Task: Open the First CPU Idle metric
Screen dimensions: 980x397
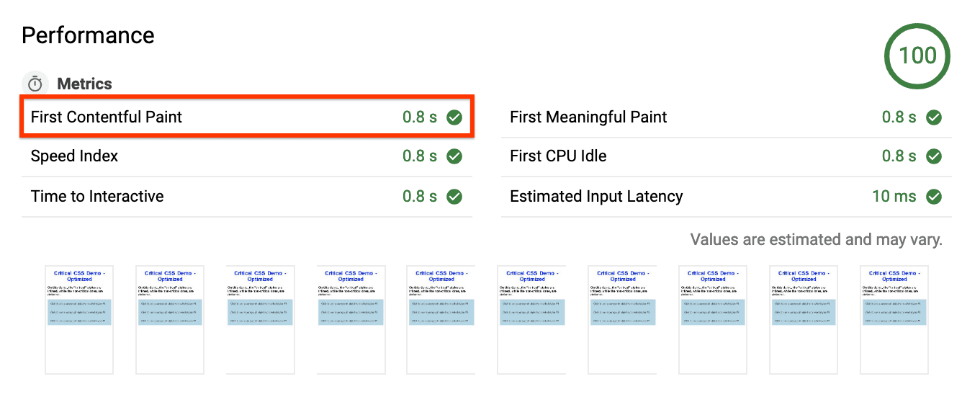Action: tap(558, 156)
